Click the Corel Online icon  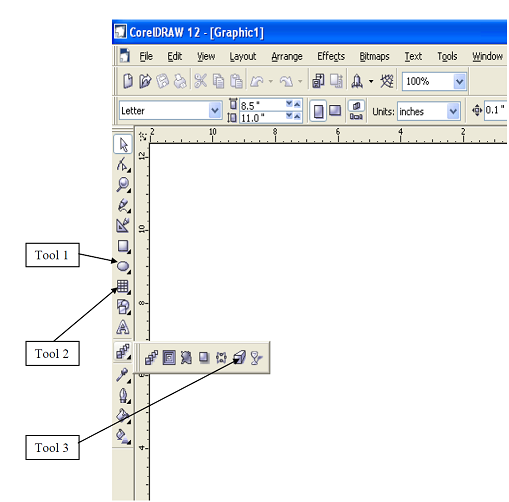[387, 81]
